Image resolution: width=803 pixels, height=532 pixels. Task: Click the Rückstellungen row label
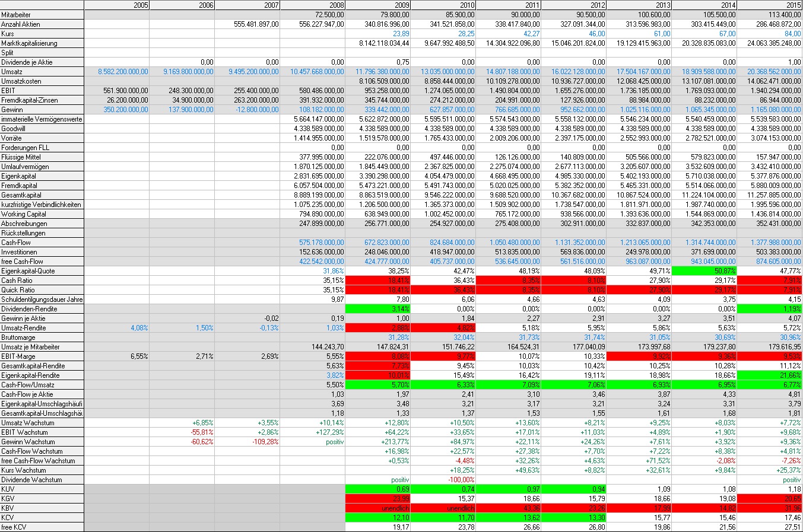click(x=42, y=232)
